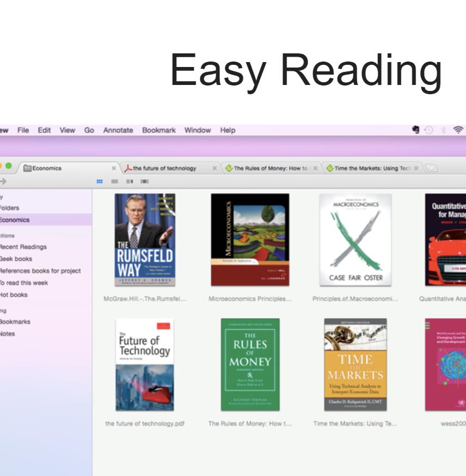
Task: Select the Microeconomics book cover
Action: point(250,240)
